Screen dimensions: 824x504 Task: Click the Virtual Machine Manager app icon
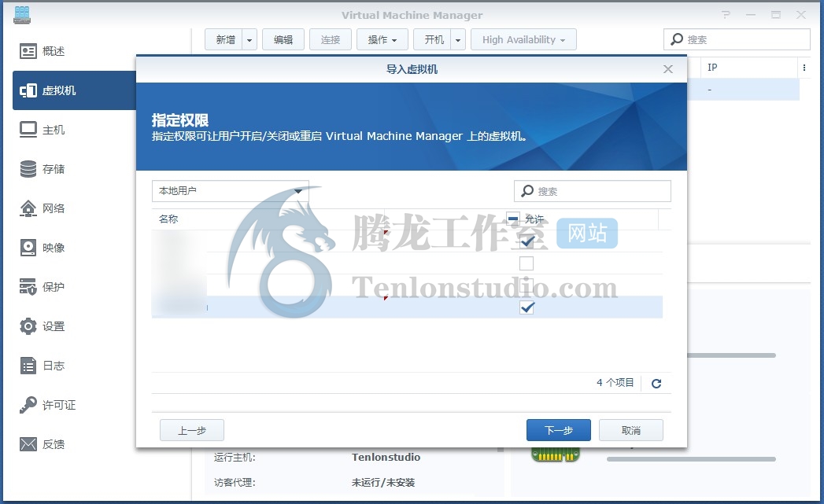tap(22, 15)
